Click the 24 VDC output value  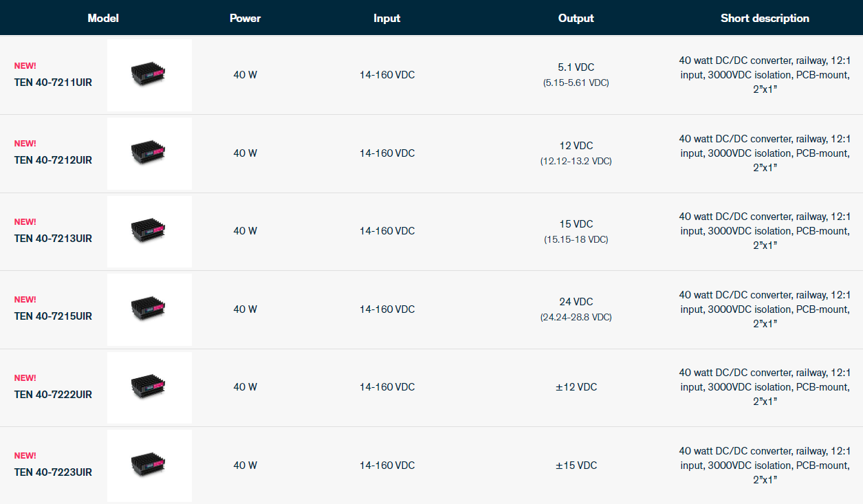click(576, 302)
